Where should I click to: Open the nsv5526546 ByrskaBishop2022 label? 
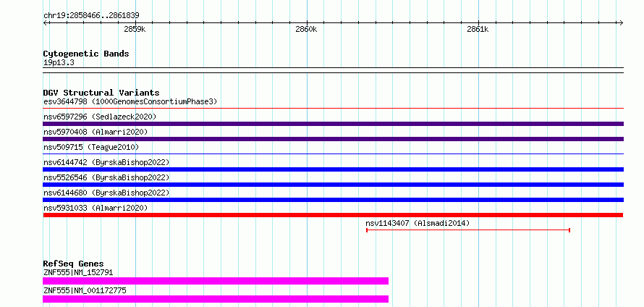106,177
